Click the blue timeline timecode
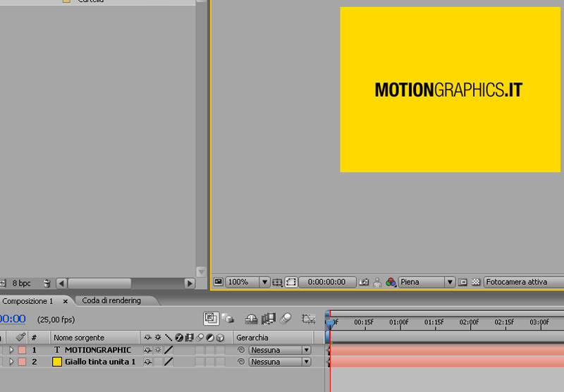564x392 pixels. [13, 319]
